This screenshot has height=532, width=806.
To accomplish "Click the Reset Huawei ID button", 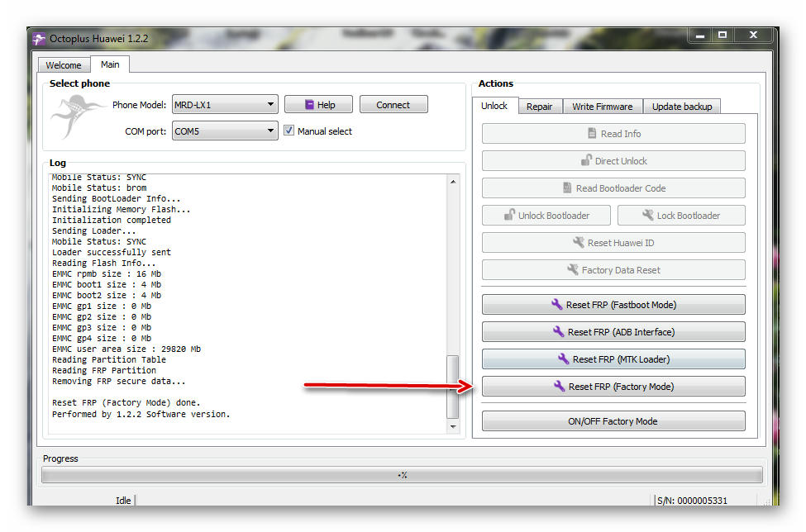I will 613,242.
